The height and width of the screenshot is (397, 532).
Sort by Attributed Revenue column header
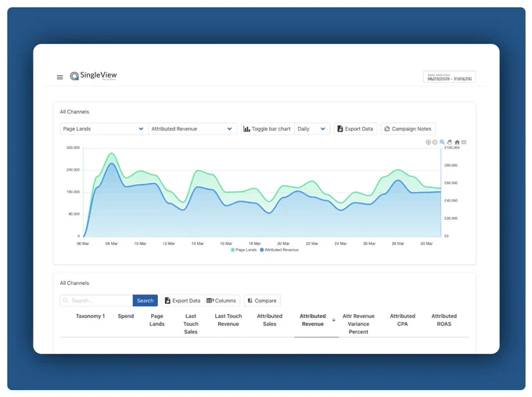pyautogui.click(x=312, y=320)
